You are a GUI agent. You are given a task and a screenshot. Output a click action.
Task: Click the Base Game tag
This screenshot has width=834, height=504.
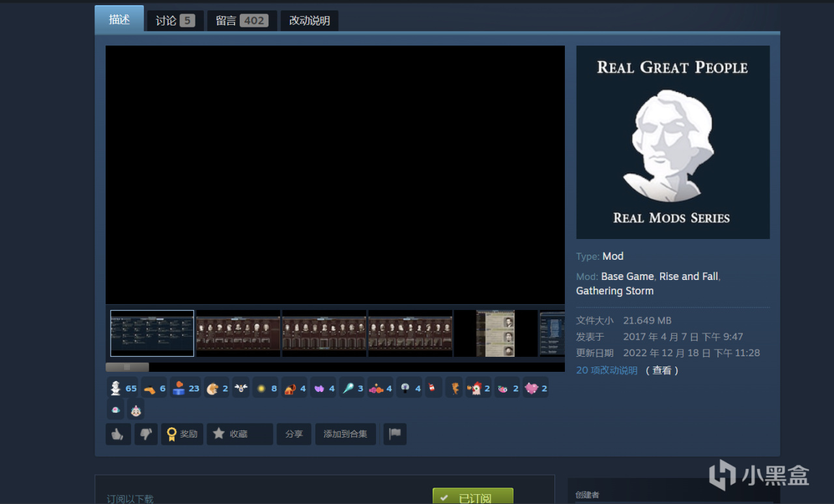(x=627, y=276)
